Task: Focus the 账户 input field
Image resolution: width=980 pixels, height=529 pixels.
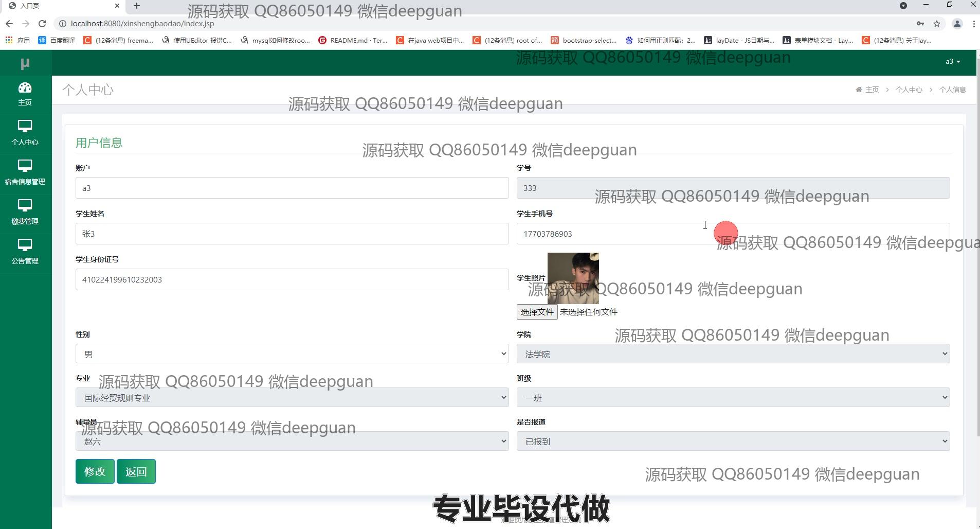Action: pyautogui.click(x=292, y=188)
